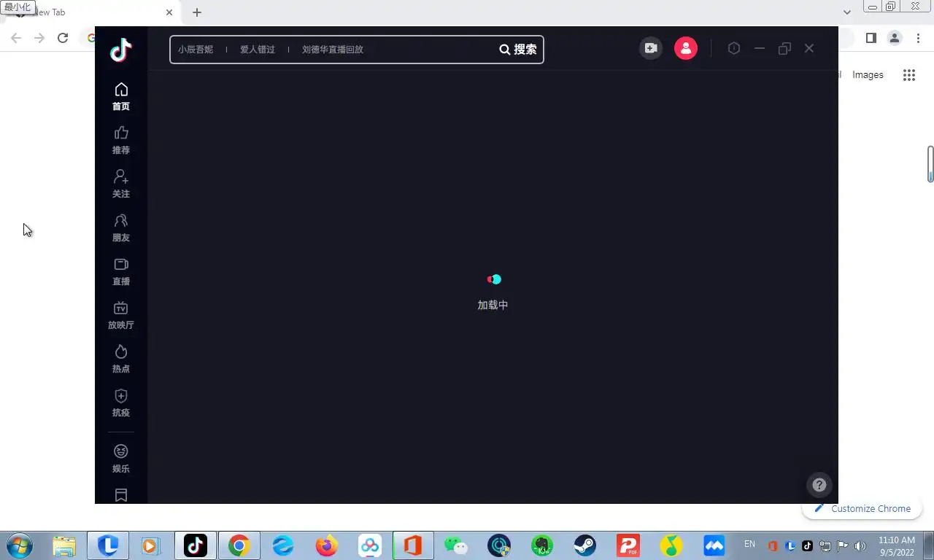This screenshot has height=560, width=934.
Task: Click the volume icon in tray
Action: click(x=860, y=545)
